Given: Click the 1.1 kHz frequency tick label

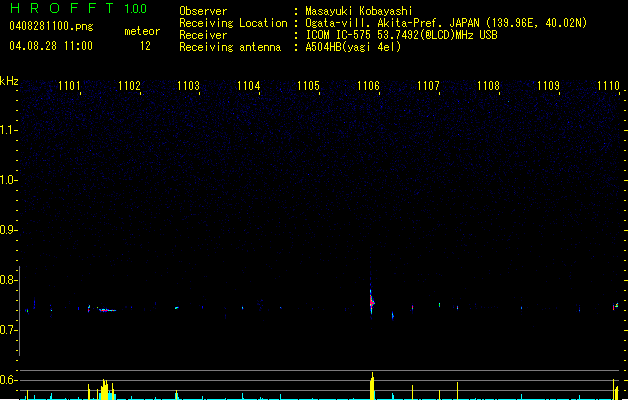Looking at the screenshot, I should coord(8,130).
